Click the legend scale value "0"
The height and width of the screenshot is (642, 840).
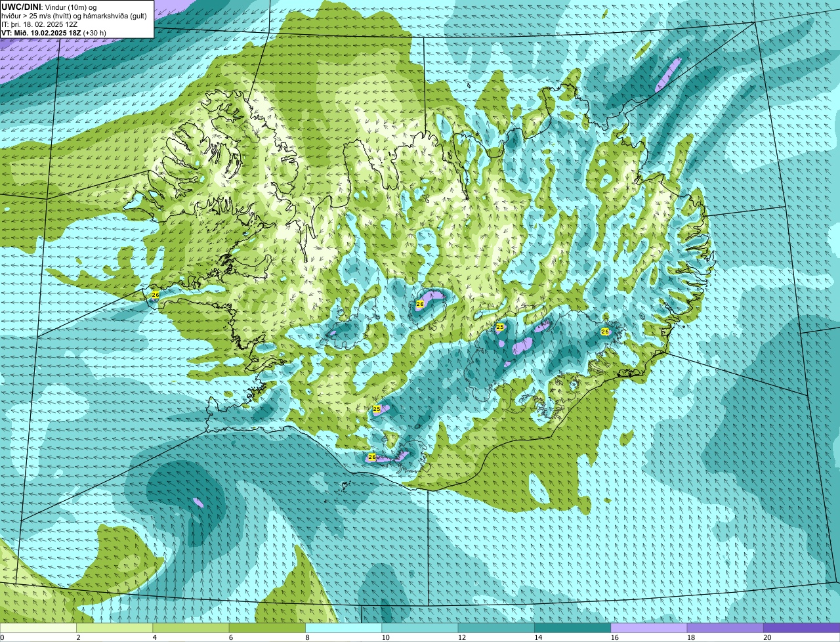[3, 637]
